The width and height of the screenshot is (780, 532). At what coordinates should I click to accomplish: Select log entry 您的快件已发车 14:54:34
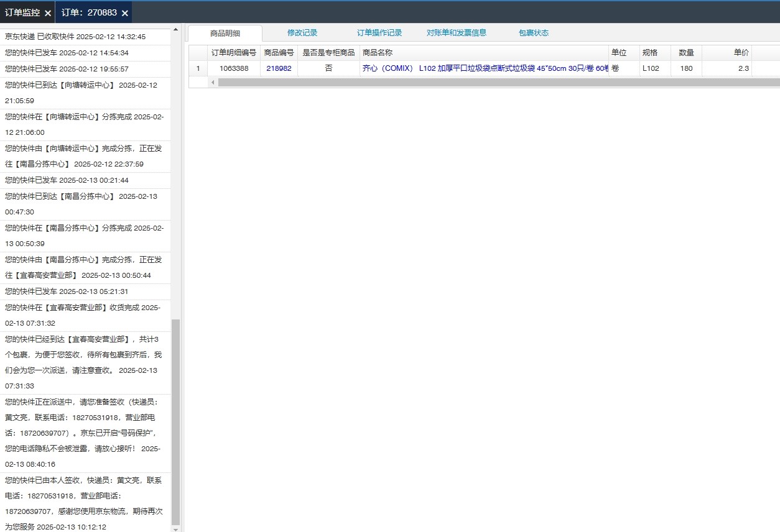tap(85, 53)
